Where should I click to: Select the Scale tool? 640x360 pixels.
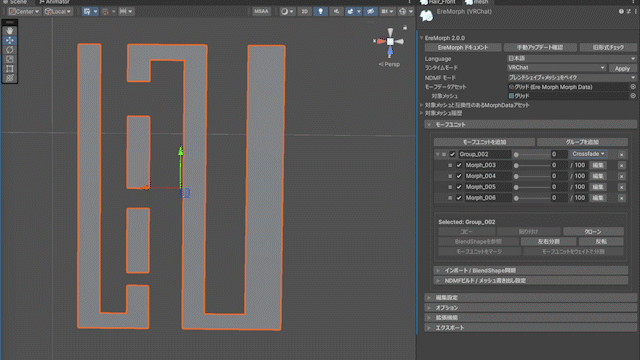(10, 59)
